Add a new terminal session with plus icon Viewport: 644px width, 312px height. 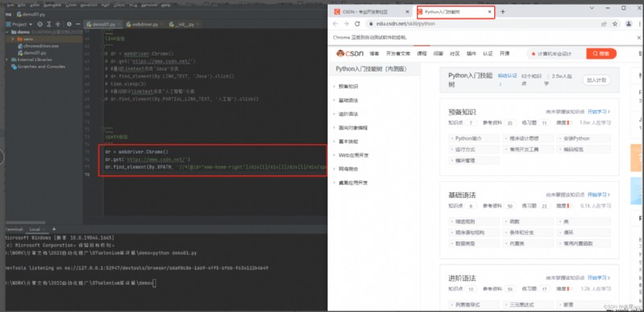pyautogui.click(x=54, y=229)
